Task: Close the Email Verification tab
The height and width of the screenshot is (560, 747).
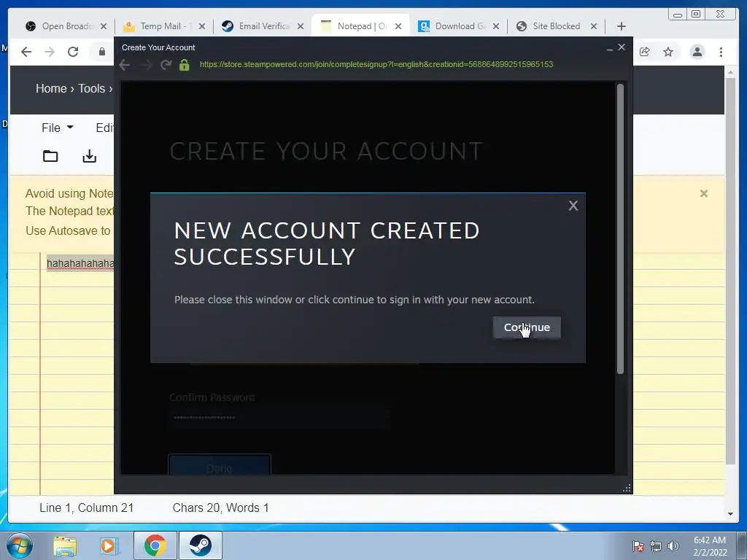Action: click(x=301, y=26)
